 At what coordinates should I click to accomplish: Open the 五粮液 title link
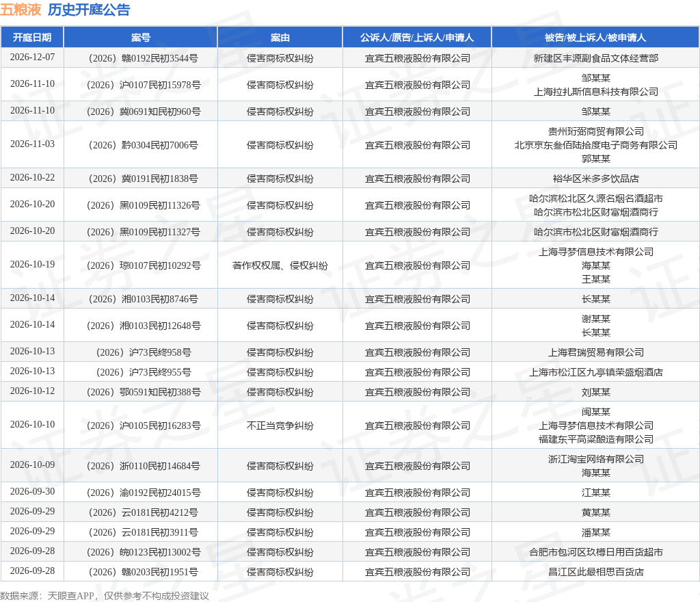21,10
